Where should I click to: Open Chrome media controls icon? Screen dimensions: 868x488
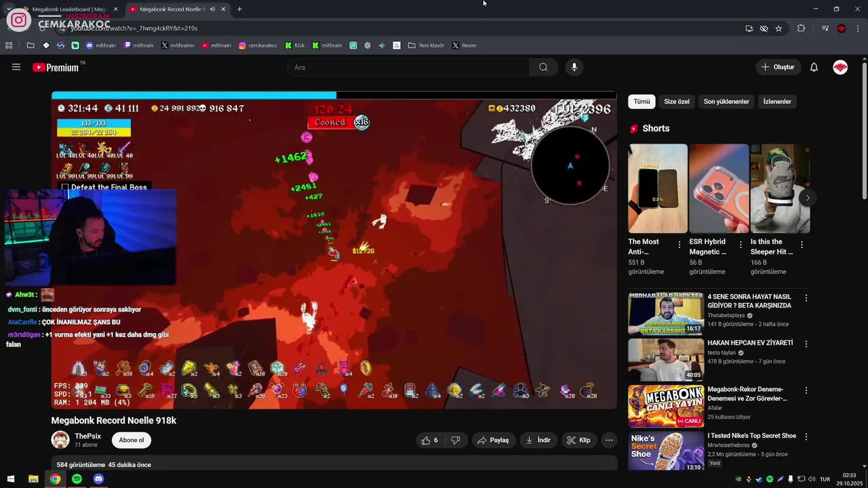pyautogui.click(x=825, y=28)
